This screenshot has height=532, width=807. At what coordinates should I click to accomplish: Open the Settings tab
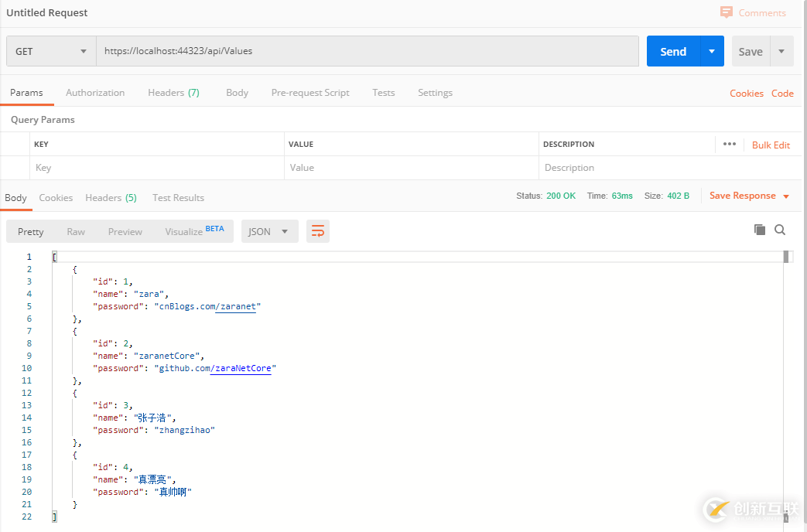coord(435,93)
